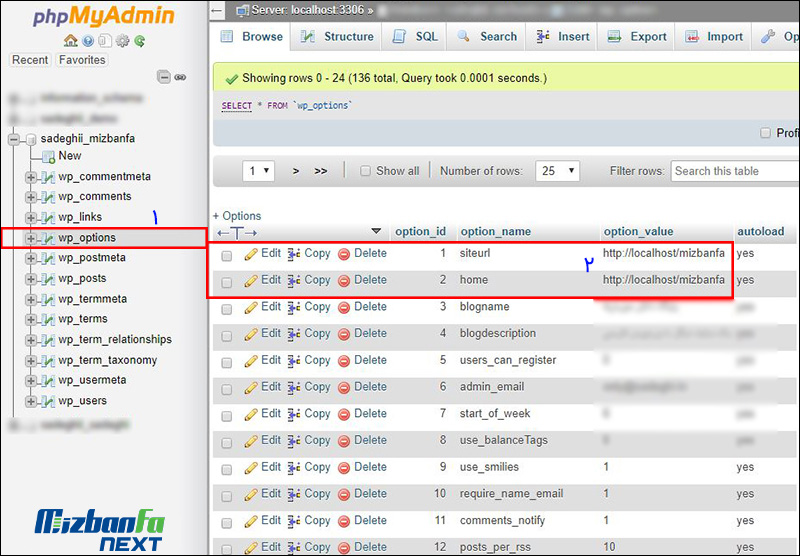Image resolution: width=800 pixels, height=556 pixels.
Task: Open the SQL tab
Action: [415, 37]
